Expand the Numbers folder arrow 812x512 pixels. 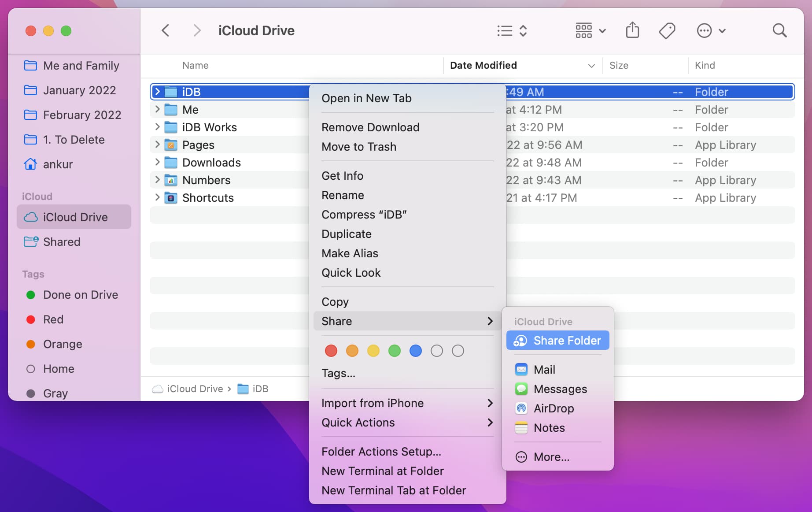157,180
